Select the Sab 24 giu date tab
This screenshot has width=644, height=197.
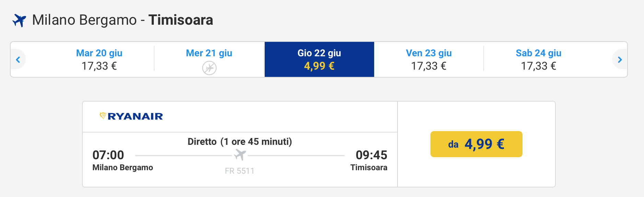point(538,59)
